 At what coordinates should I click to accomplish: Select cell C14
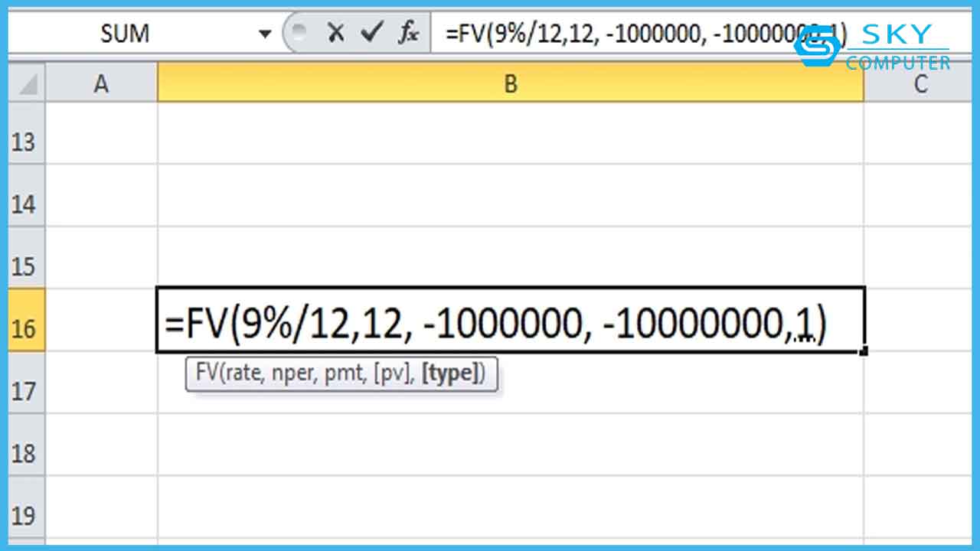[918, 196]
